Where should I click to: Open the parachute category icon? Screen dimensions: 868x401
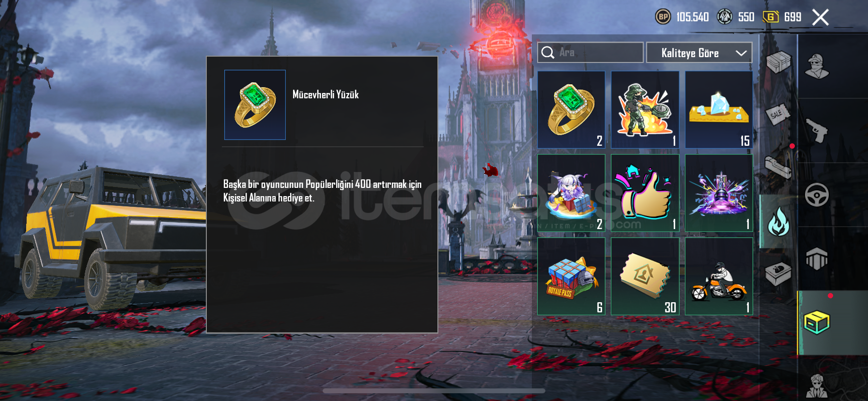[817, 259]
